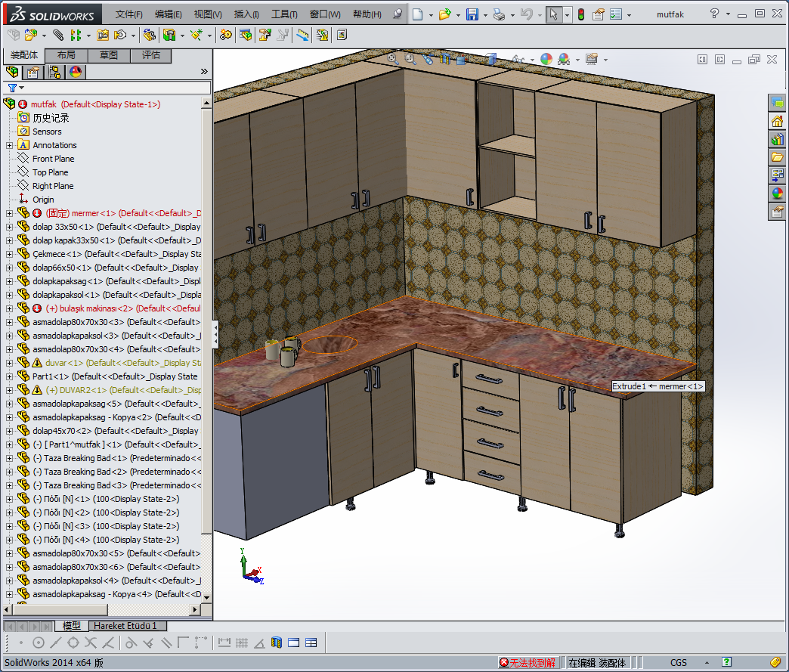The height and width of the screenshot is (672, 789).
Task: Click the Save icon in the toolbar
Action: (x=472, y=14)
